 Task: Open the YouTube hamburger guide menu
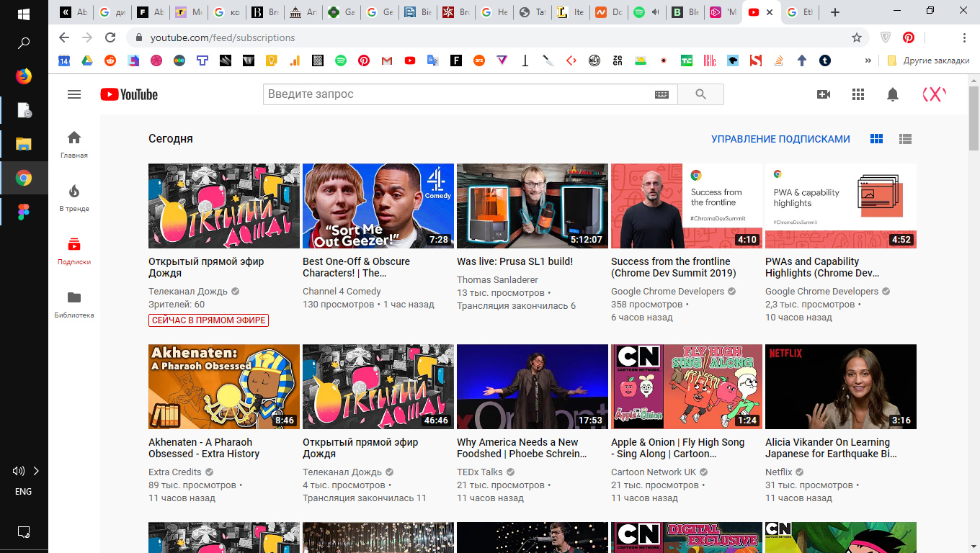point(74,94)
